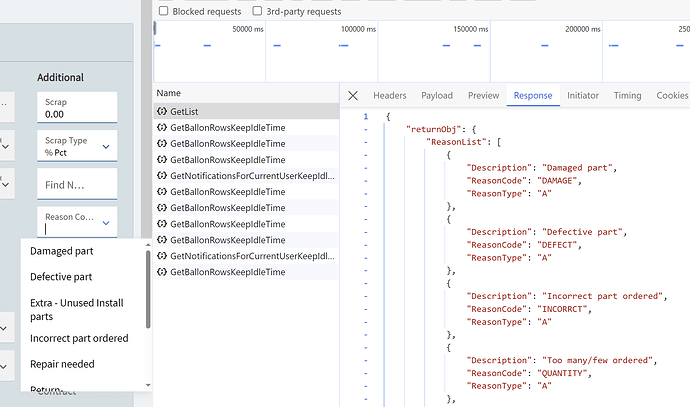Open the Reason Code dropdown

[107, 221]
